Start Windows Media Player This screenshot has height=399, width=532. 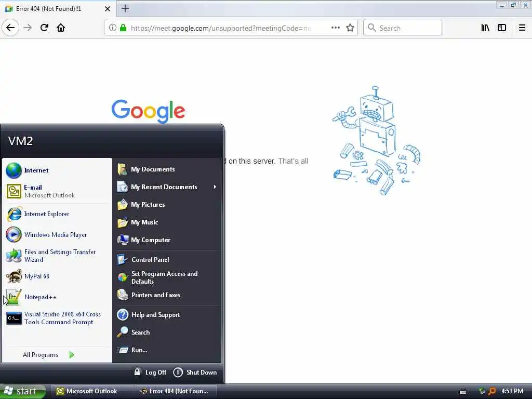point(57,235)
